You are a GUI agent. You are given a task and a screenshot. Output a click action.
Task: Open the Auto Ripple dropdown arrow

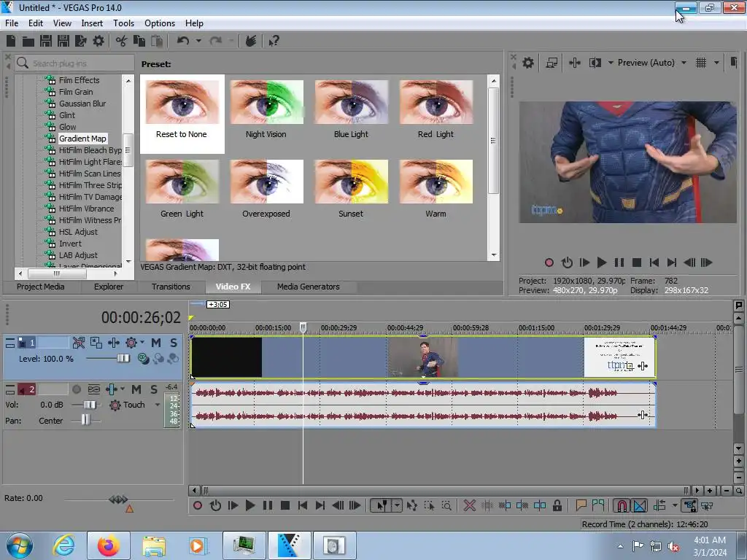click(x=675, y=505)
